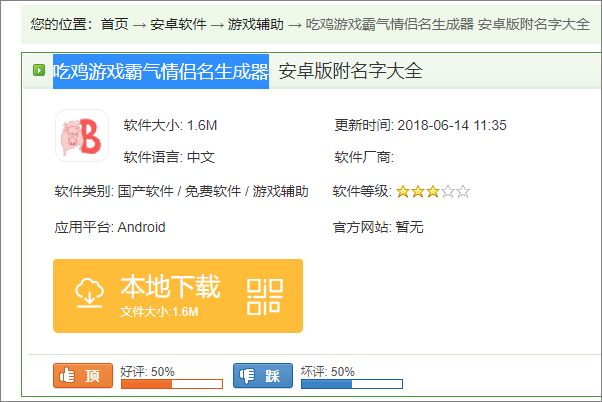The image size is (602, 402).
Task: Click the cloud download icon
Action: click(x=89, y=293)
